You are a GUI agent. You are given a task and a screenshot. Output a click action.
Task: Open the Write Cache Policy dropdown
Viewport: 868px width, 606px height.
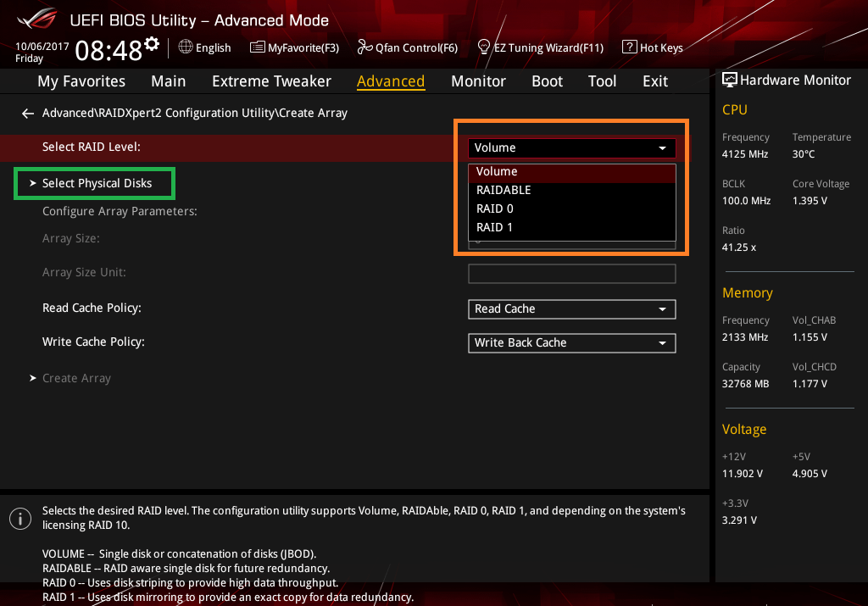[x=572, y=342]
